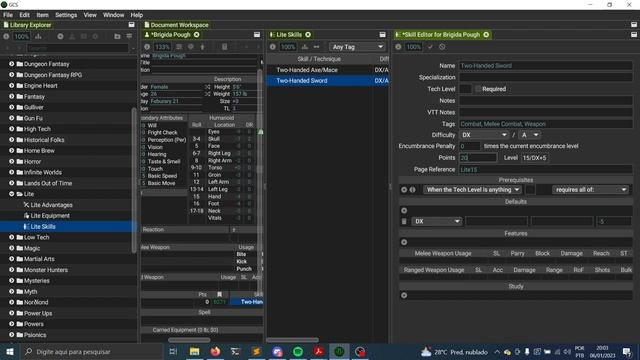This screenshot has height=360, width=640.
Task: Open the Help menu
Action: [137, 15]
